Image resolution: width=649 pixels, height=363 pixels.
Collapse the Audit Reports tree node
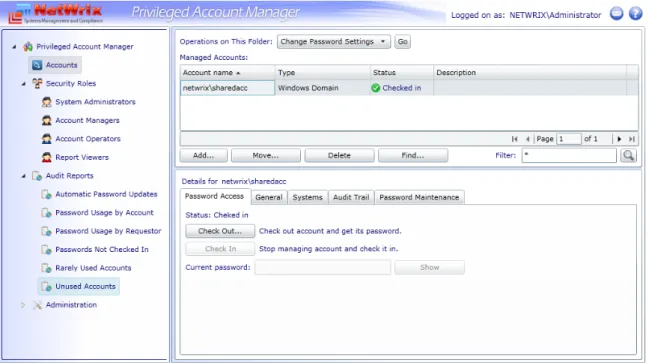pyautogui.click(x=24, y=176)
